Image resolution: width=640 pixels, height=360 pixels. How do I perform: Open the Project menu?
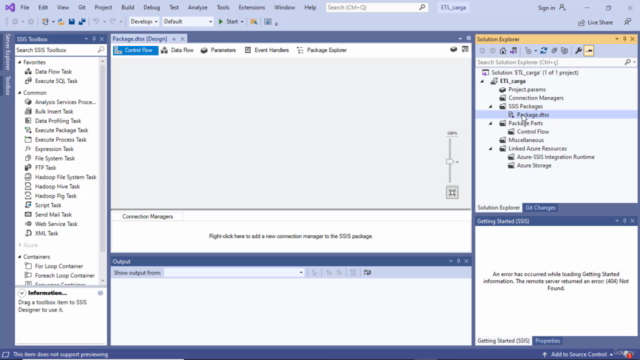point(103,7)
